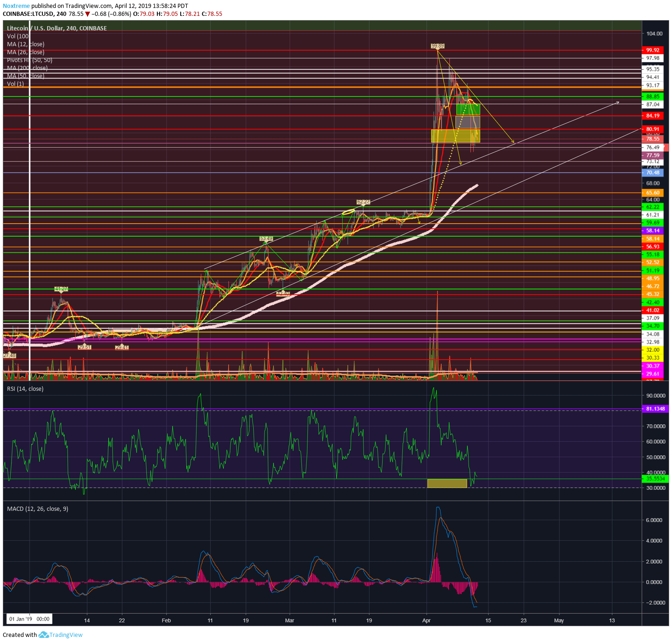Select the Vol (1) indicator label
This screenshot has height=643, width=672.
[x=15, y=84]
